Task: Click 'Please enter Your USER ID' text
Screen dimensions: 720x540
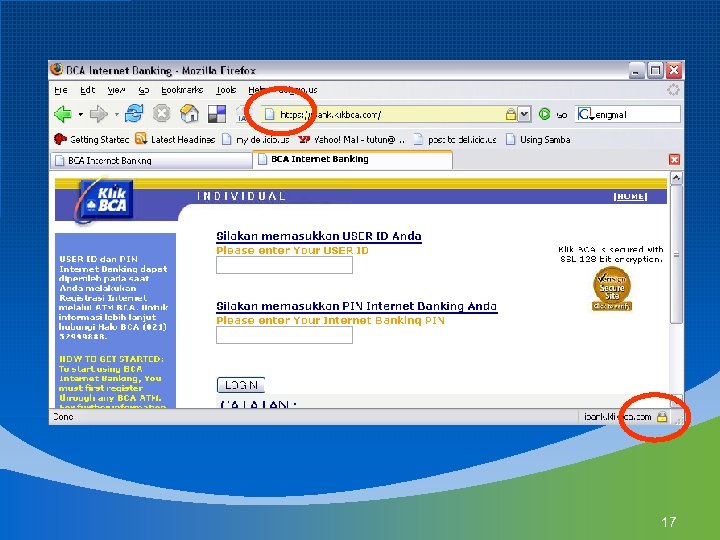Action: (x=292, y=250)
